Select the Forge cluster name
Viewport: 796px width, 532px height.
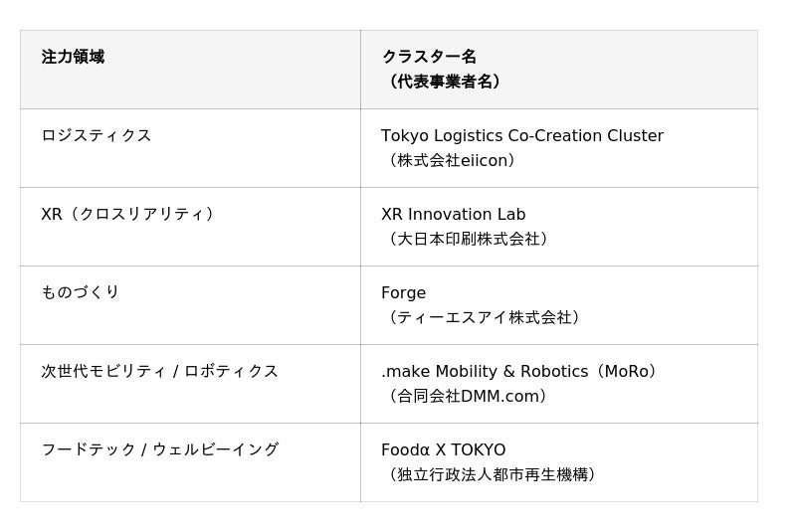[x=404, y=293]
